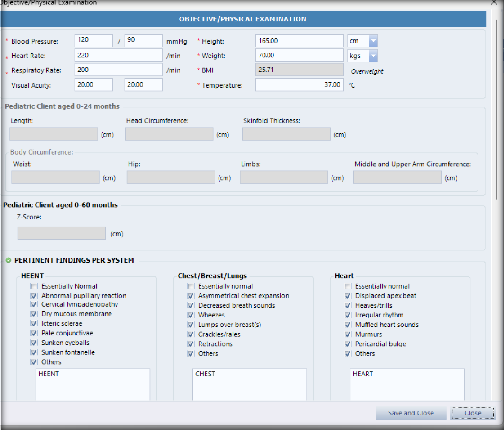Screen dimensions: 504x430
Task: Click the Temperature input field
Action: pyautogui.click(x=299, y=85)
